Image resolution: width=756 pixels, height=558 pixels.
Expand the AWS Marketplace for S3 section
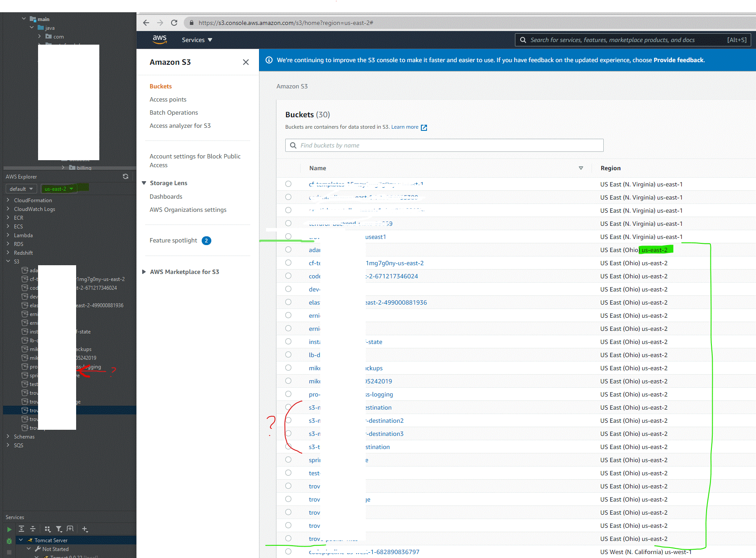click(x=144, y=271)
